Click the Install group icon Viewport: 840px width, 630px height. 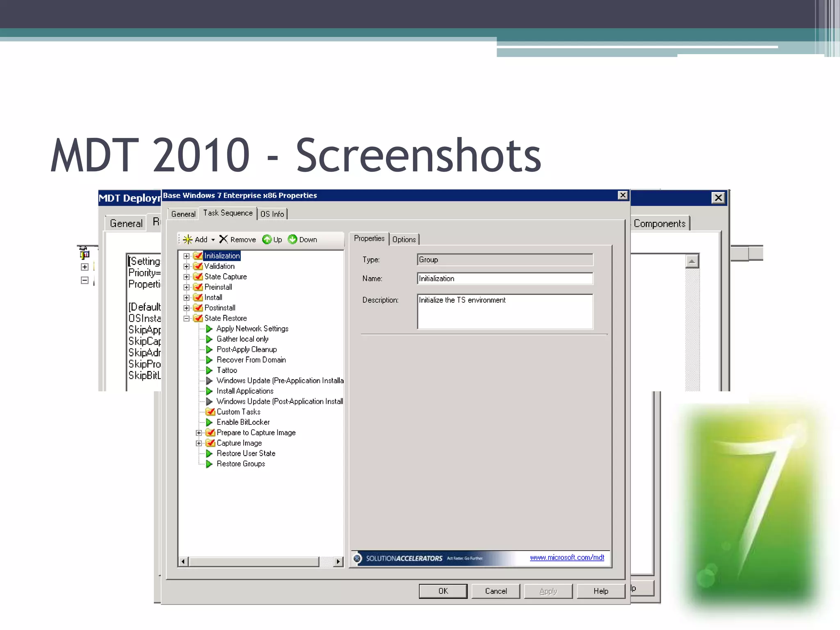point(198,297)
